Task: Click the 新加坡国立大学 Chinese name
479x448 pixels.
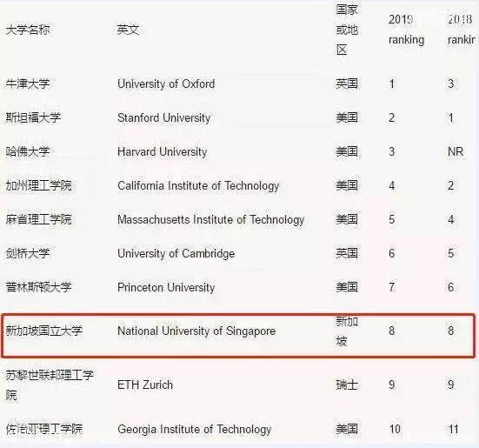Action: tap(44, 331)
